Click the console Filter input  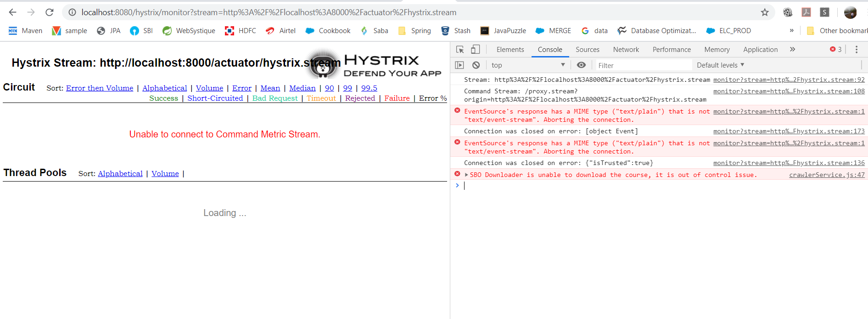[644, 65]
